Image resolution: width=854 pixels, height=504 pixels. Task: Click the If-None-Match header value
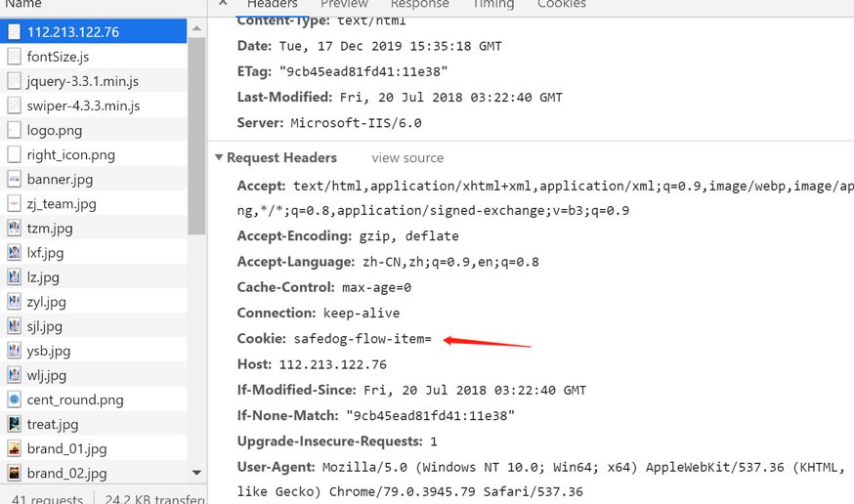[430, 416]
